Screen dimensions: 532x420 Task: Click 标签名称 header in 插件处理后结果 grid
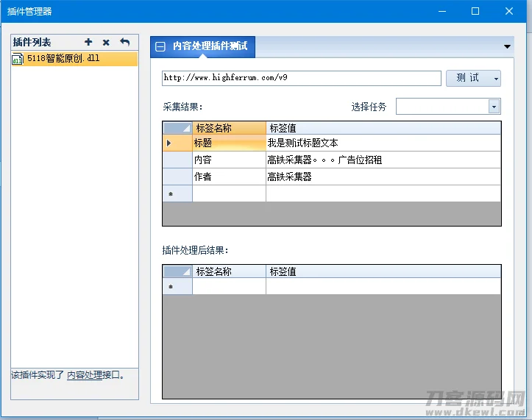point(228,271)
